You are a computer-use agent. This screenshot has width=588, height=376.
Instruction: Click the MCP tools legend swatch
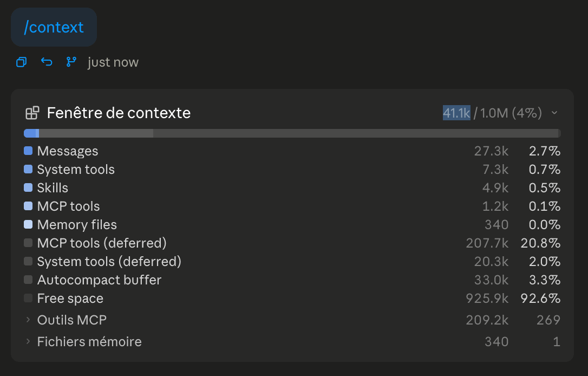click(28, 206)
